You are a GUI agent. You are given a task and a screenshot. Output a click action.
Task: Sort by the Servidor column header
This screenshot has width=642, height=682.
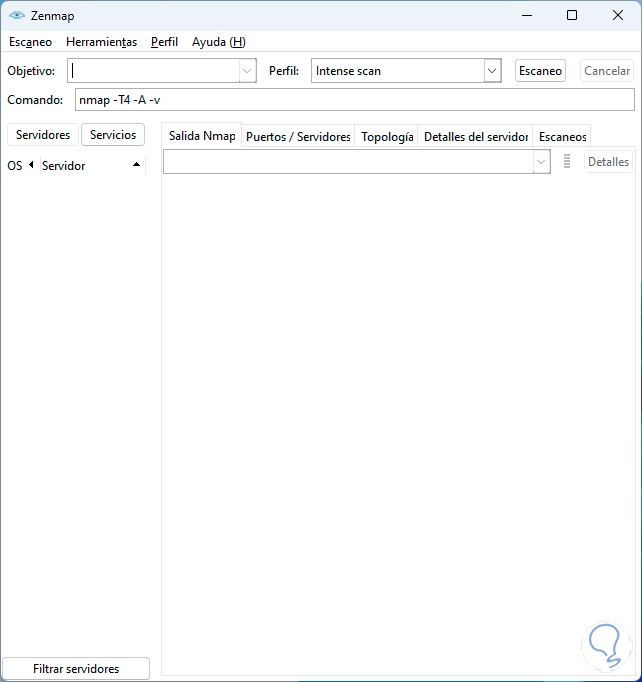click(x=92, y=166)
